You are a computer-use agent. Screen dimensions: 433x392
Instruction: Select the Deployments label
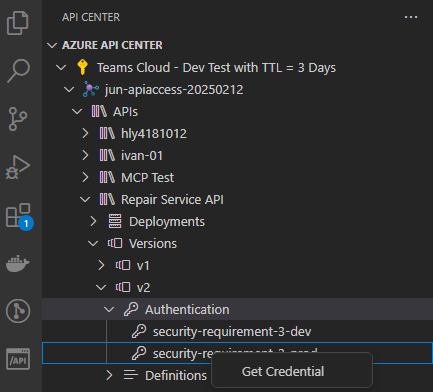[167, 222]
